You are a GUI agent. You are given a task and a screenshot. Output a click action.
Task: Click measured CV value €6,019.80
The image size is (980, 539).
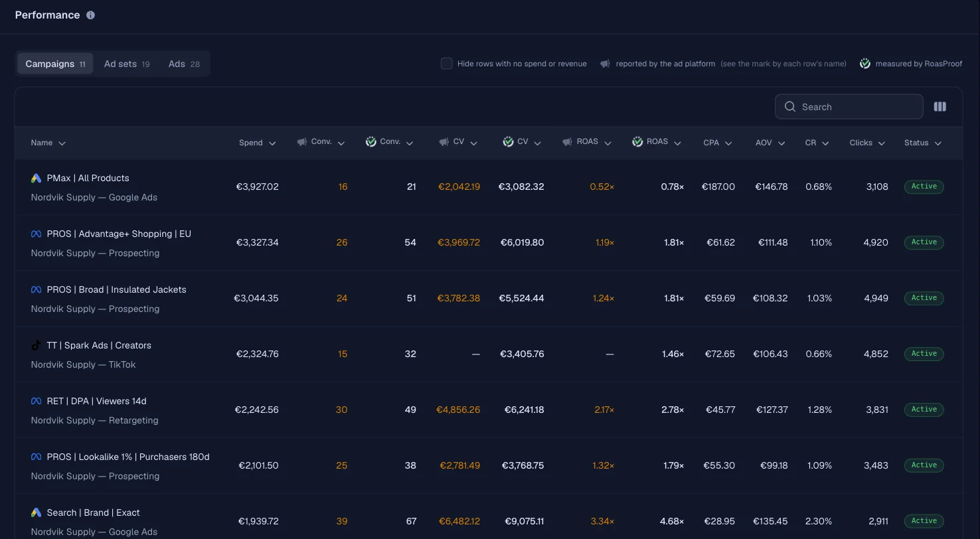[522, 243]
